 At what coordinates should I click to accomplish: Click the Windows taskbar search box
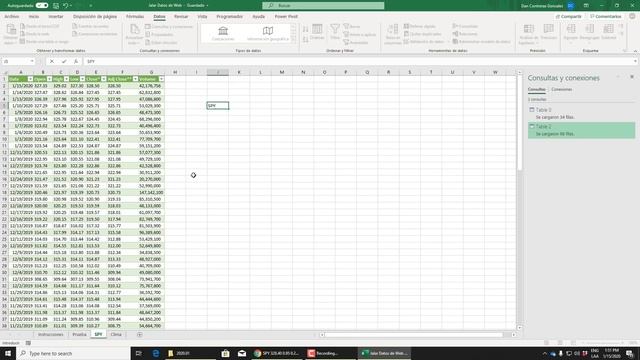[x=73, y=353]
